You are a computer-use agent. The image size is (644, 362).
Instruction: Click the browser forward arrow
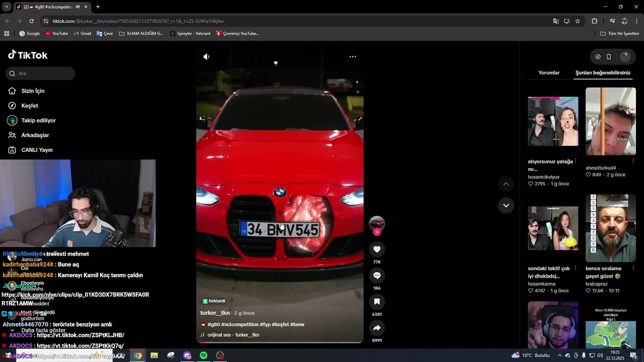pos(19,21)
